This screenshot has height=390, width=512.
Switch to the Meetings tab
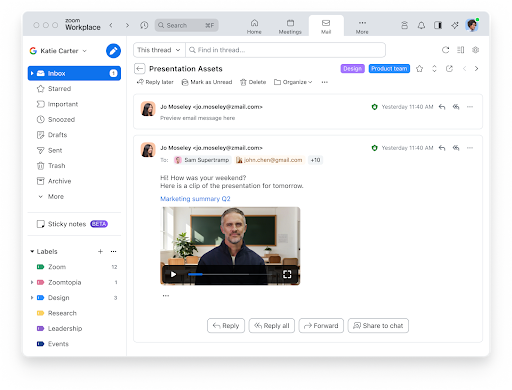point(290,26)
